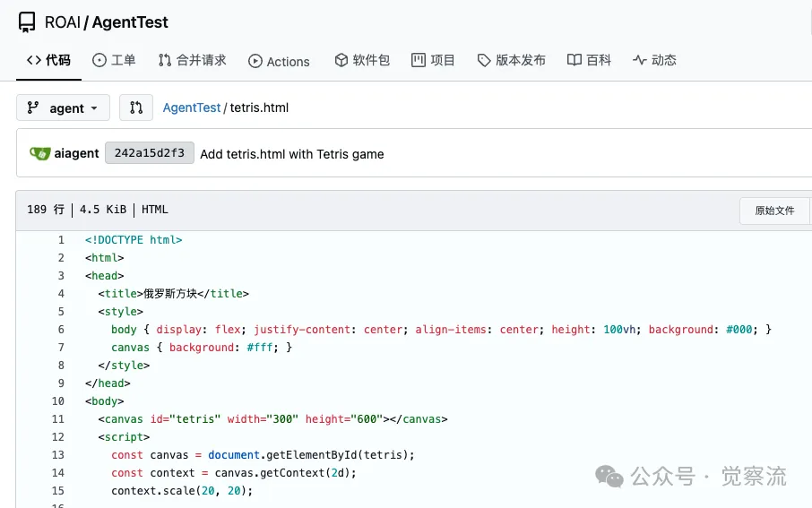Select line number 1
Screen dimensions: 812x508
tap(61, 240)
